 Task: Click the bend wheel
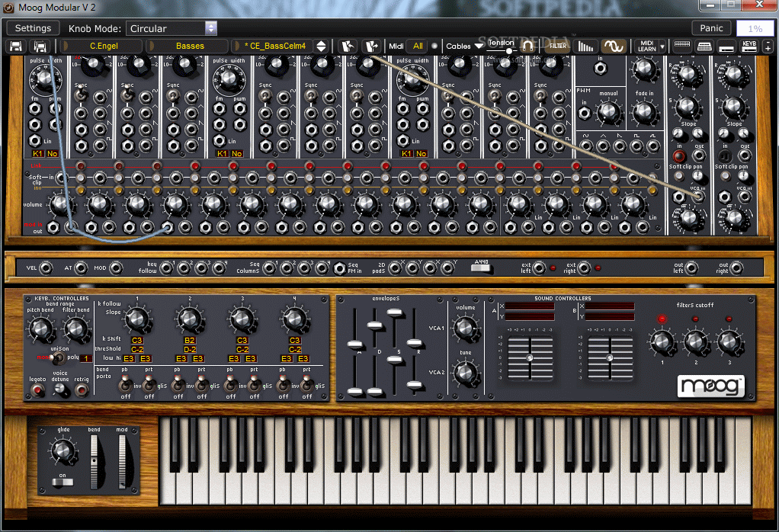(94, 462)
